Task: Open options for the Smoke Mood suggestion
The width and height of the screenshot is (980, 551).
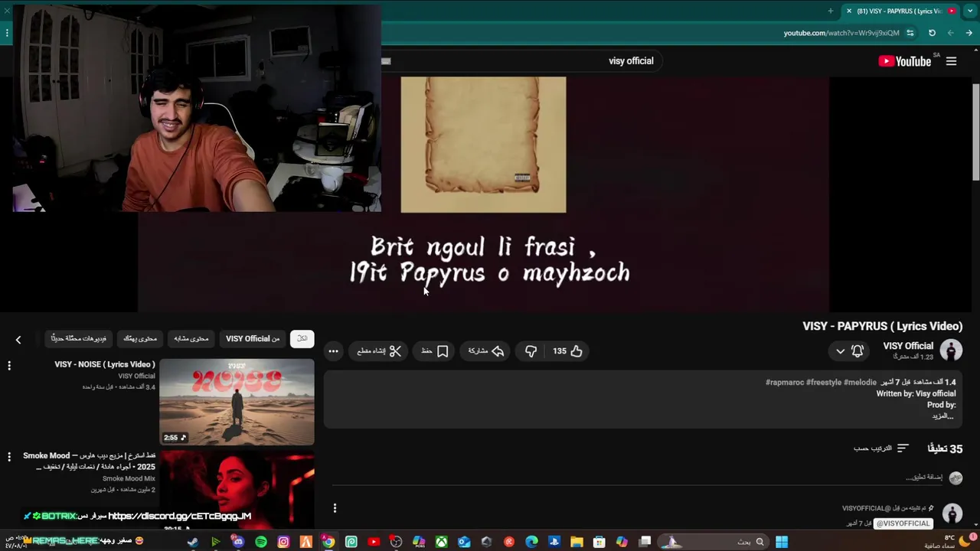Action: (9, 457)
